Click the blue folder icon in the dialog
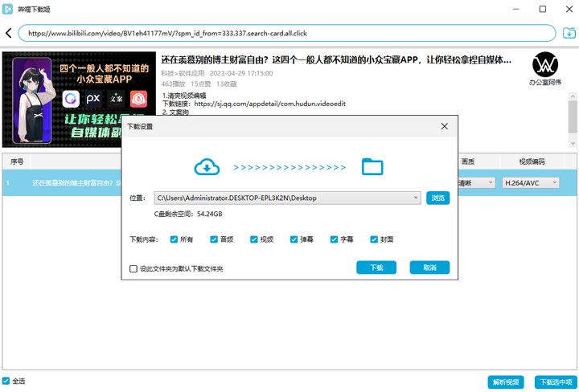Viewport: 579px width, 392px height. pyautogui.click(x=372, y=167)
